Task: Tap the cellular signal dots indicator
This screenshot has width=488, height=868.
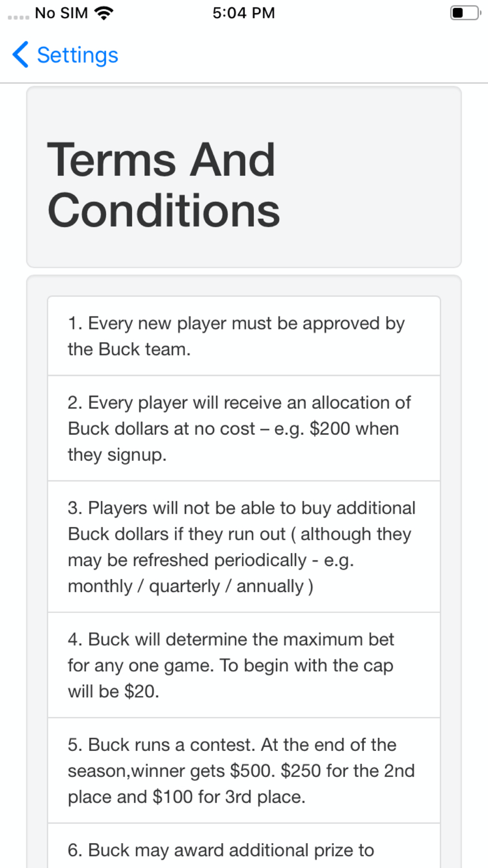Action: click(19, 17)
